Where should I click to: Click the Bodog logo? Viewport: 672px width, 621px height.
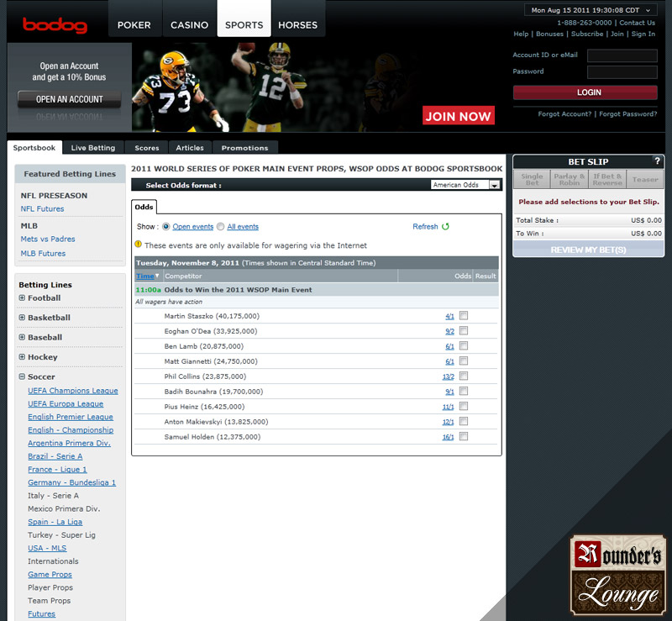click(55, 25)
